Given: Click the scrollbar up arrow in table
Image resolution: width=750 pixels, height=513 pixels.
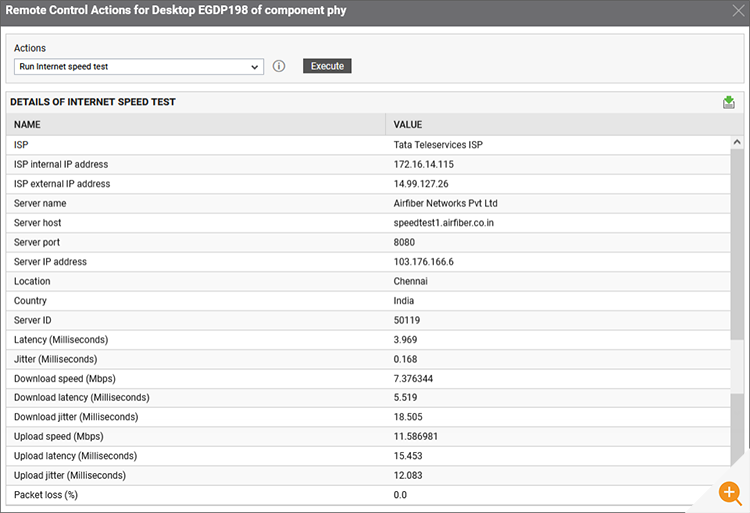Looking at the screenshot, I should [x=737, y=142].
